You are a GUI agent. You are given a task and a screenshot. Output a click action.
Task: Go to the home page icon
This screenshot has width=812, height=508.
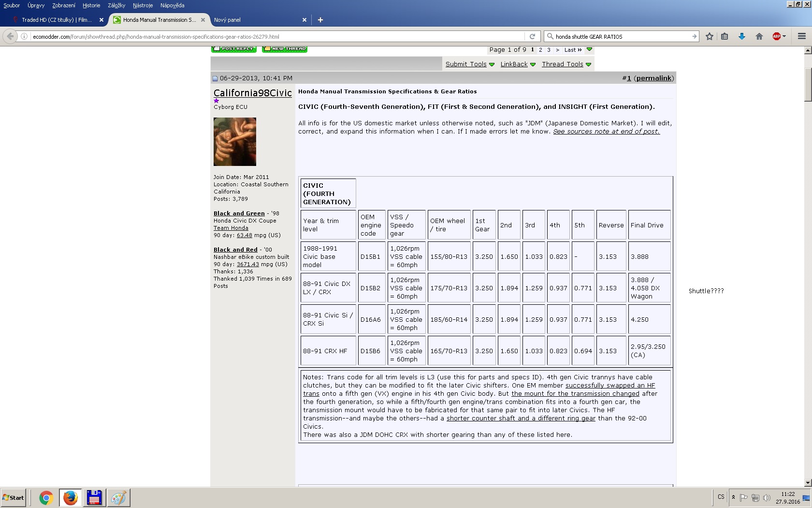[x=759, y=36]
